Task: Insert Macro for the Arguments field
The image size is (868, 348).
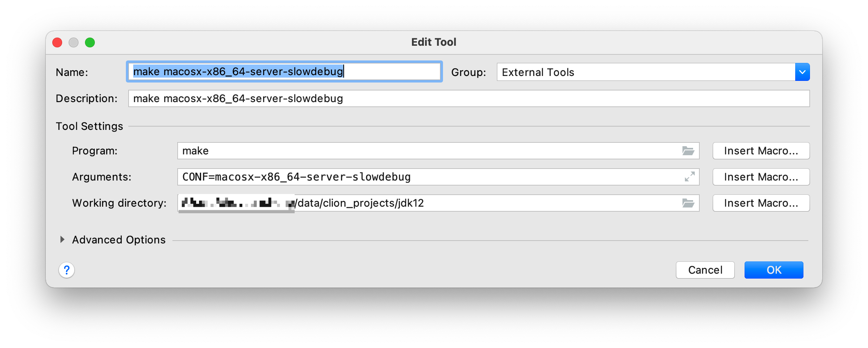Action: pos(761,177)
